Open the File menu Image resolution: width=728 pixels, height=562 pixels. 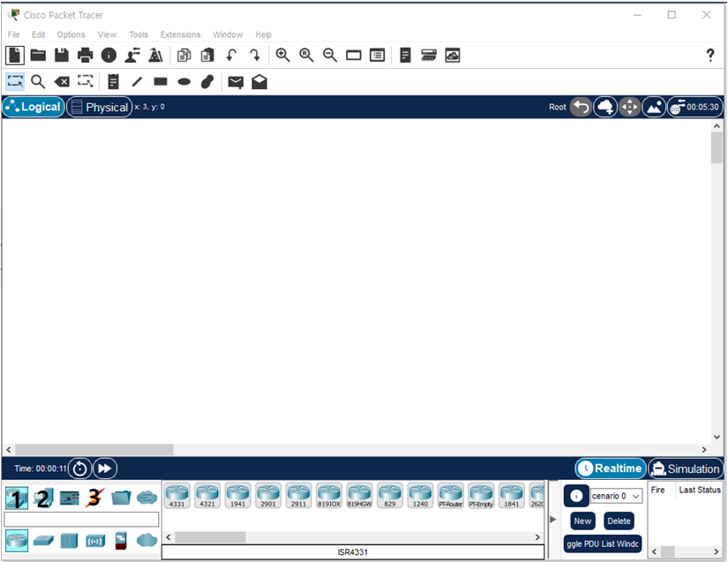tap(13, 34)
